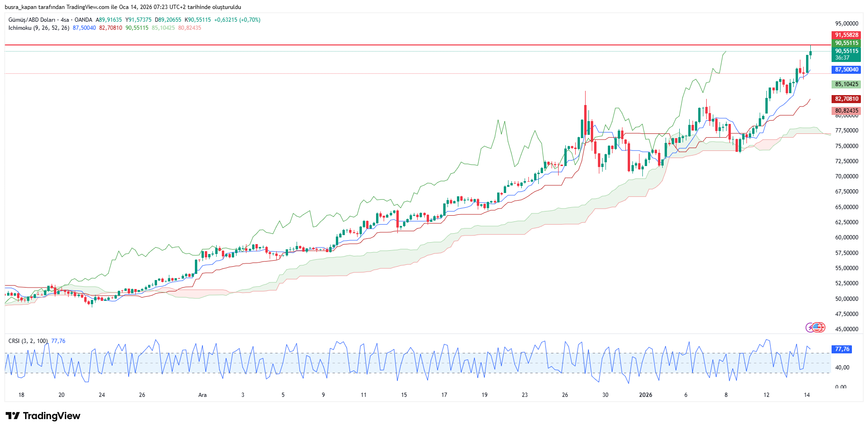
Task: Select the Gümüş/ABD Doları symbol title
Action: [x=32, y=20]
